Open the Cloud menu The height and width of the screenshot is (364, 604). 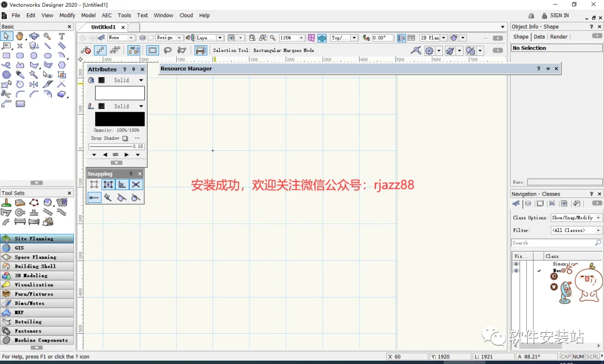point(186,16)
